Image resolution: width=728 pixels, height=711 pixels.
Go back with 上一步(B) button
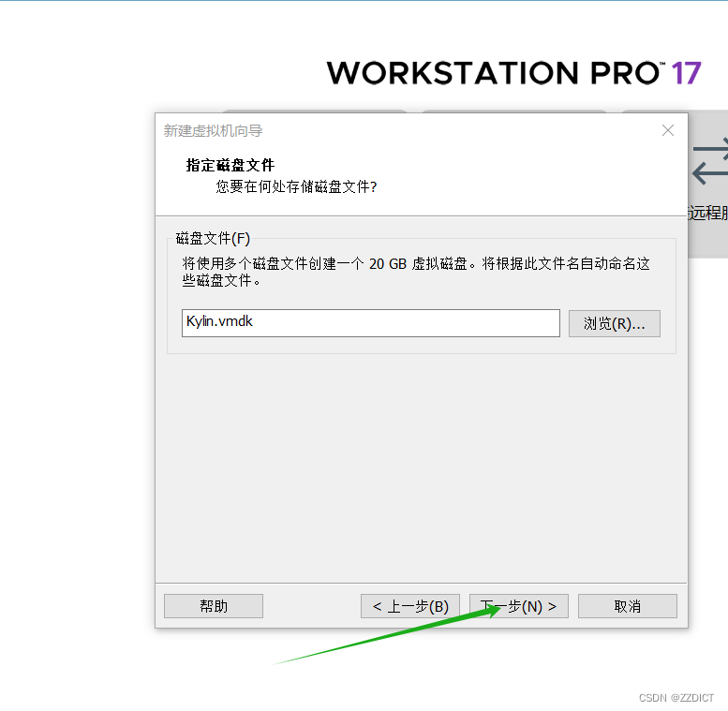[410, 606]
